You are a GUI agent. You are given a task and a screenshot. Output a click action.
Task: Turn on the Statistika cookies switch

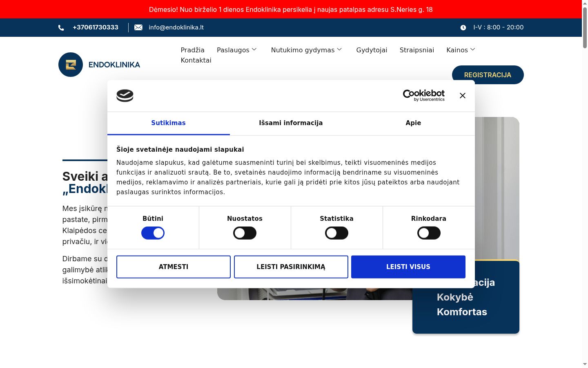click(336, 233)
